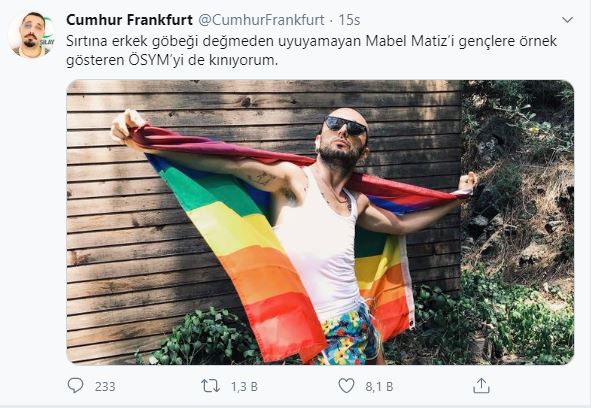This screenshot has width=597, height=408.
Task: Click the man's sunglasses in the photo
Action: tap(345, 126)
